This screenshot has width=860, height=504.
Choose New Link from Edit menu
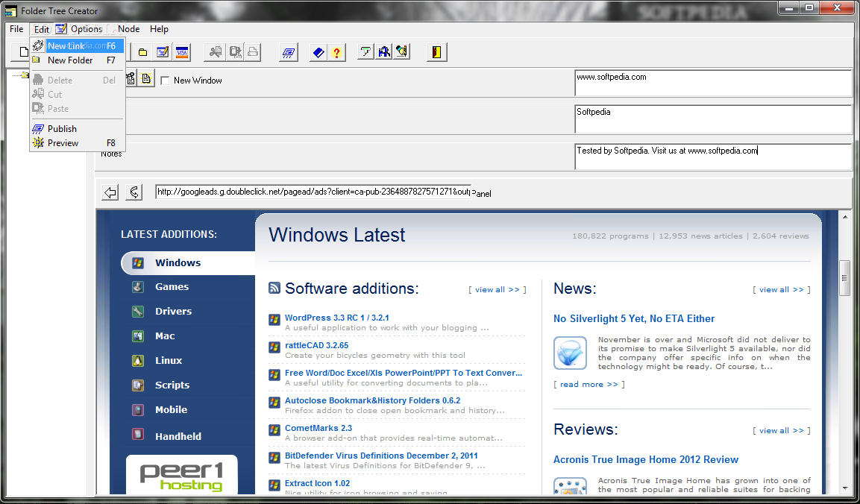coord(78,46)
